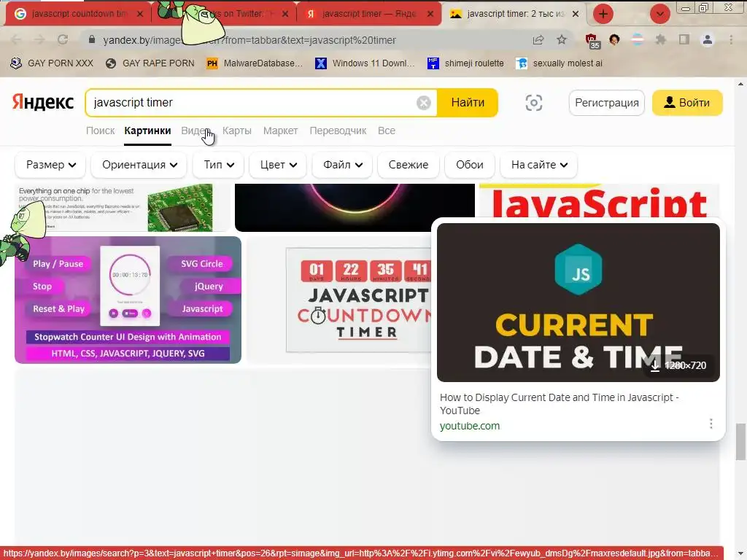Open the shimeji roulette bookmark

point(465,63)
